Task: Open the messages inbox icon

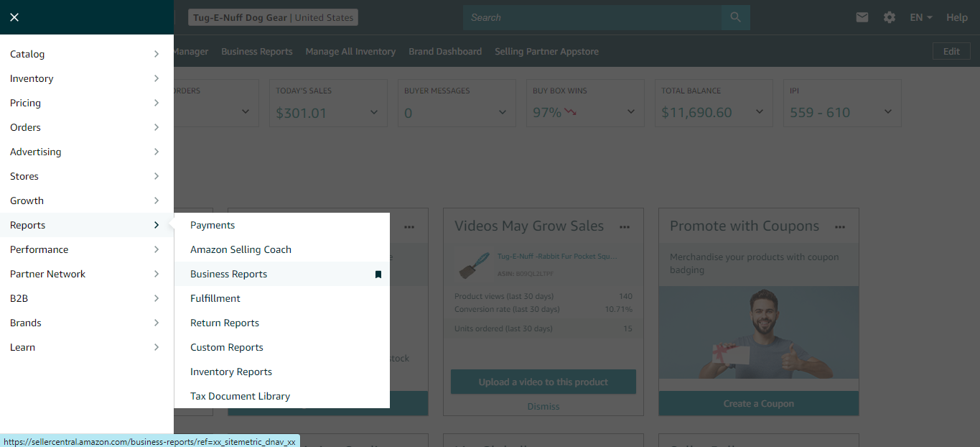Action: [x=862, y=17]
